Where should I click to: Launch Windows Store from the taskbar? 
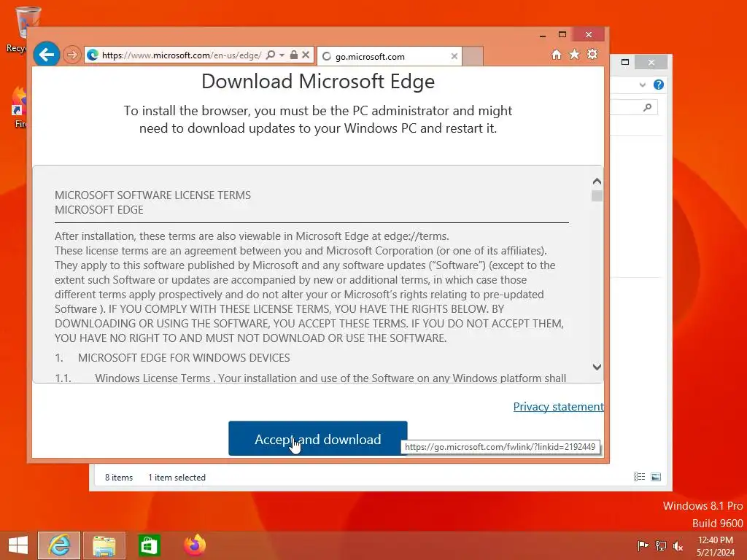(149, 545)
